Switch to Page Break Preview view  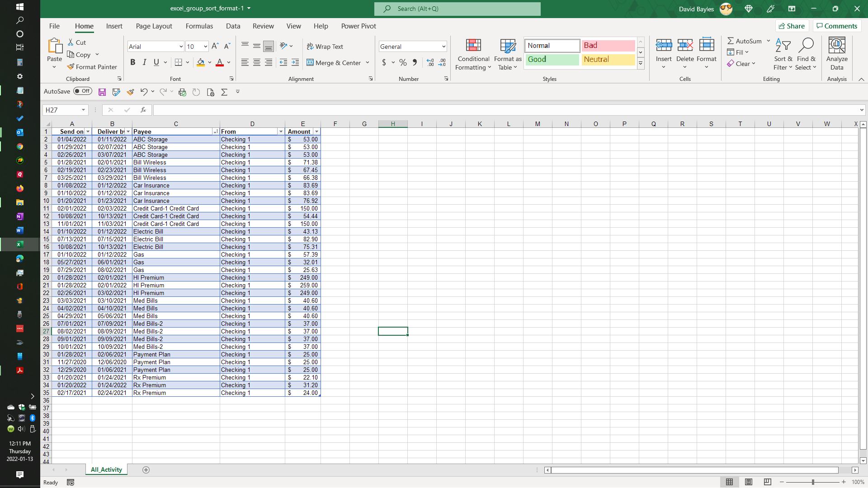pyautogui.click(x=767, y=482)
